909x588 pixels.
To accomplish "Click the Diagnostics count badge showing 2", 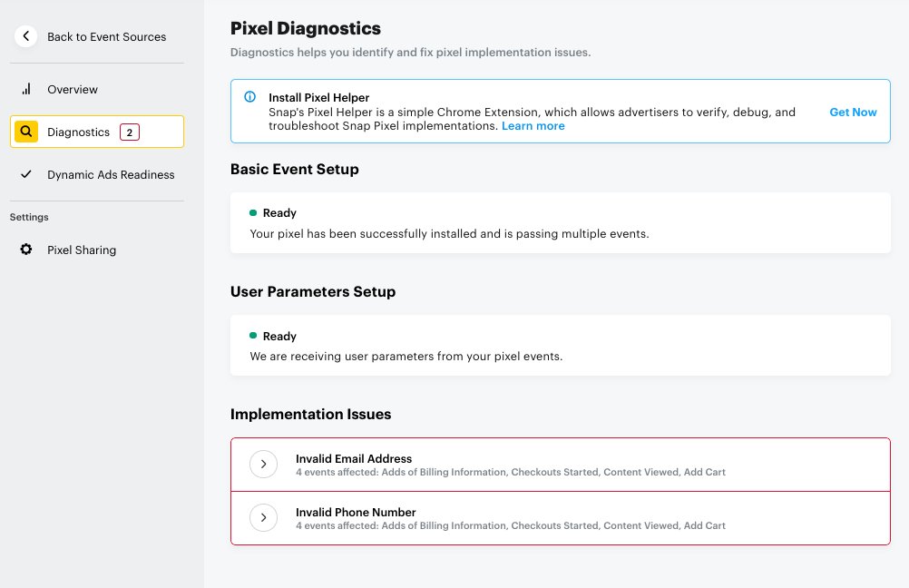I will point(129,131).
